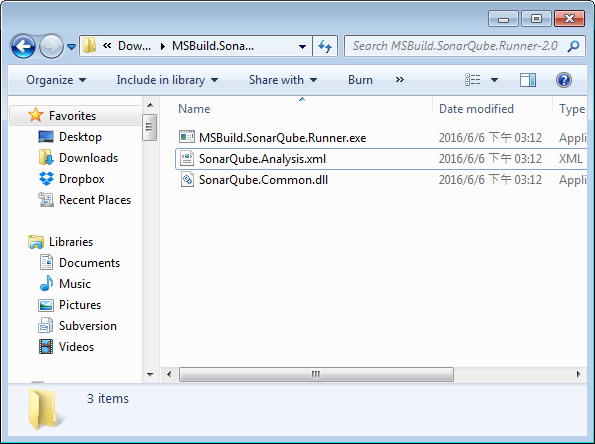
Task: Open Desktop in the navigation pane
Action: 80,137
